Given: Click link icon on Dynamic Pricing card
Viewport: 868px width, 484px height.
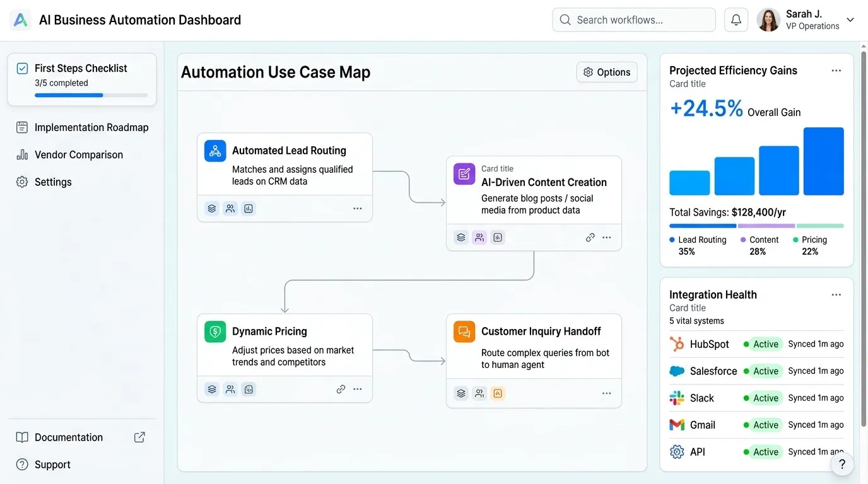Looking at the screenshot, I should click(341, 389).
